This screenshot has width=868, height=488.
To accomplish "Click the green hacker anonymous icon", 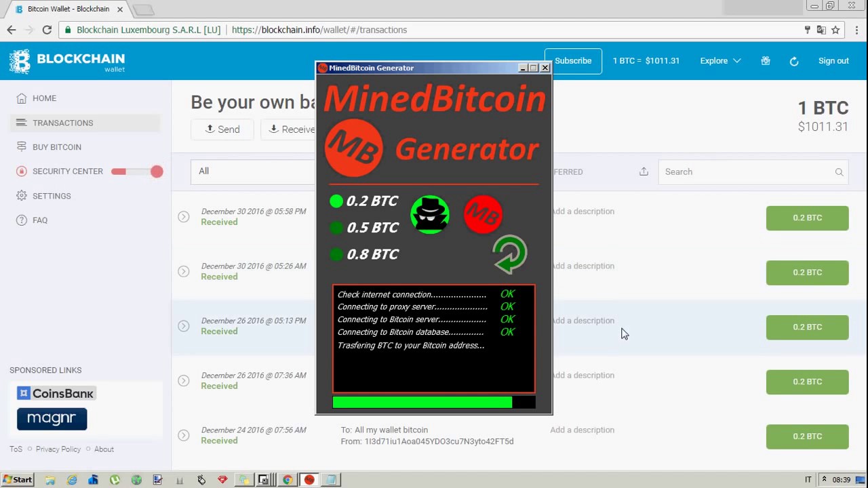I will point(430,215).
